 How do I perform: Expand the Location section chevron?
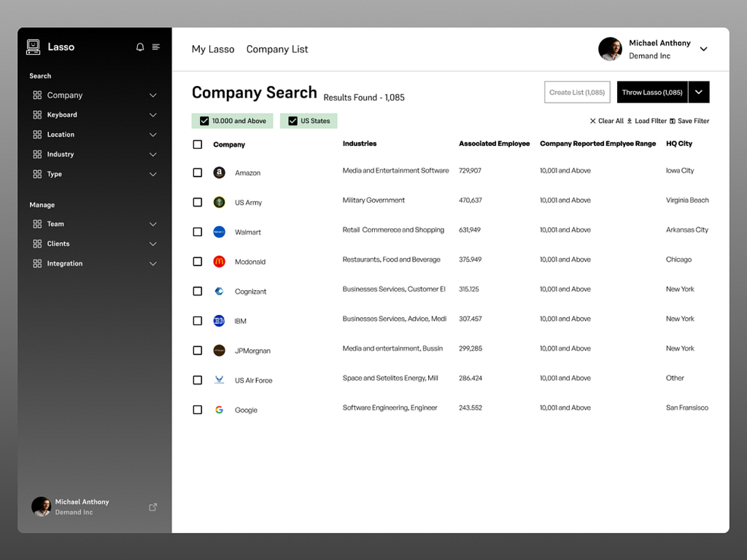[153, 135]
